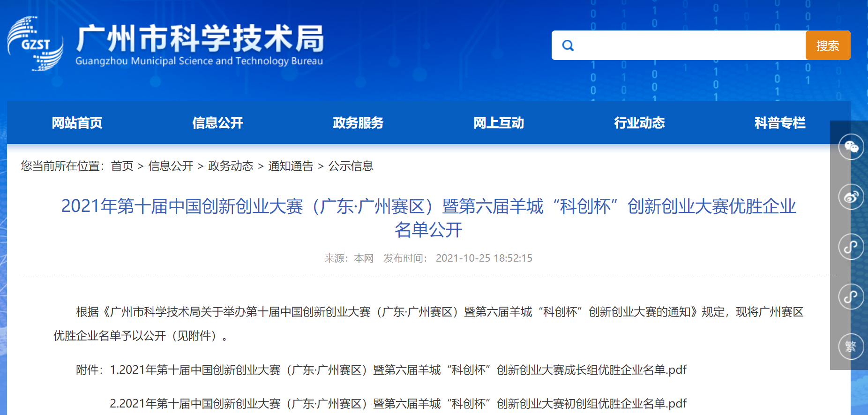Click the Guangzhou Municipal Science and Technology Bureau subtitle
Viewport: 868px width, 415px height.
199,61
